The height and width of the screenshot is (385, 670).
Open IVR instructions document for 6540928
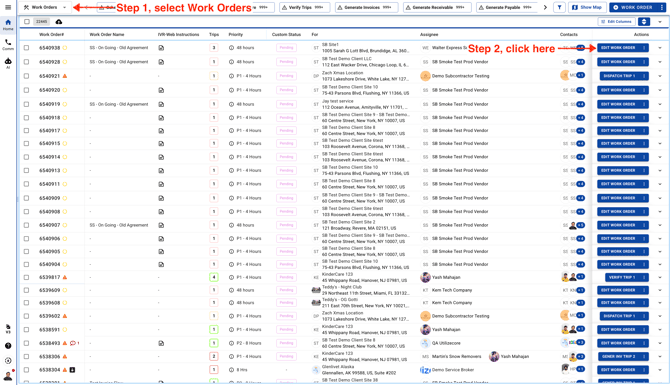coord(161,62)
